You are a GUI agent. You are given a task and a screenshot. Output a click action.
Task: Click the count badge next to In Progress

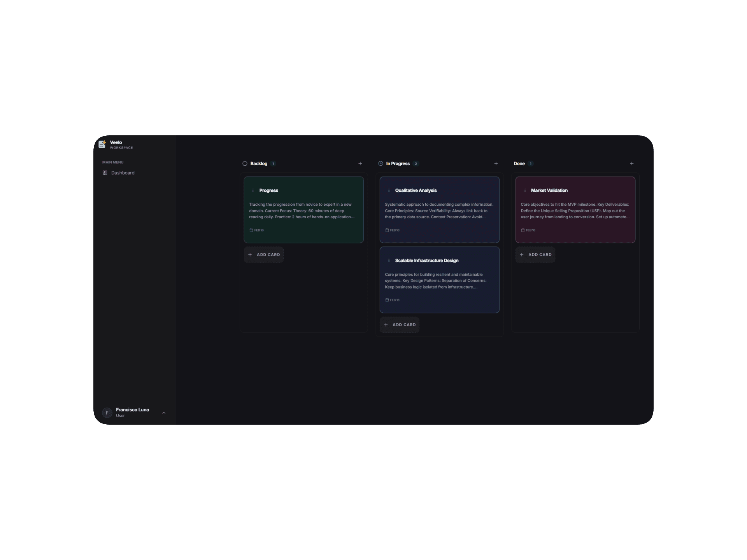tap(416, 164)
